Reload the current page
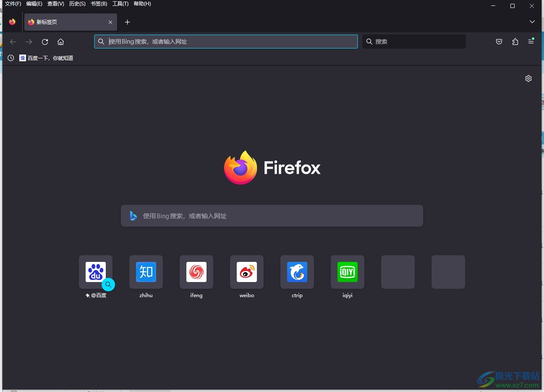 [x=45, y=42]
